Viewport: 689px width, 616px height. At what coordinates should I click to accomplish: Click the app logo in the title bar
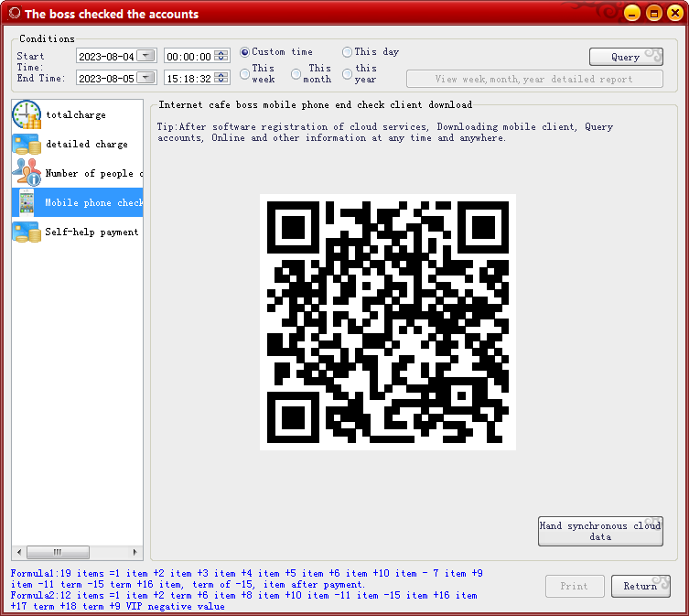tap(14, 13)
